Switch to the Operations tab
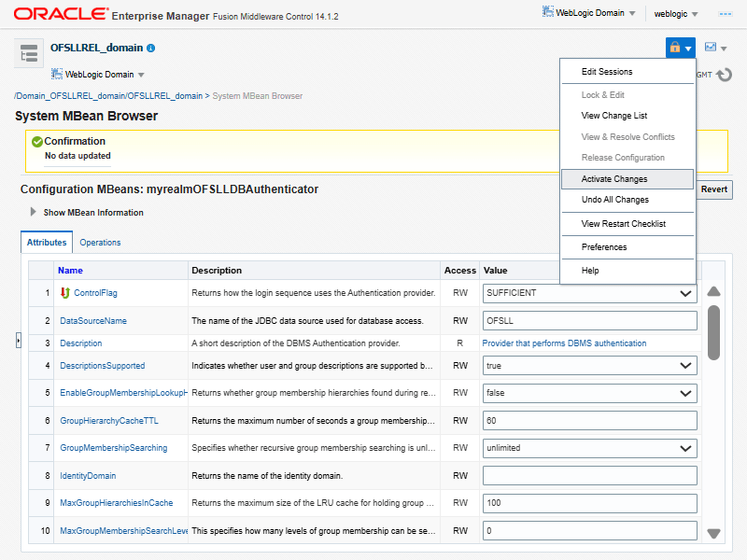The height and width of the screenshot is (560, 747). pyautogui.click(x=100, y=243)
